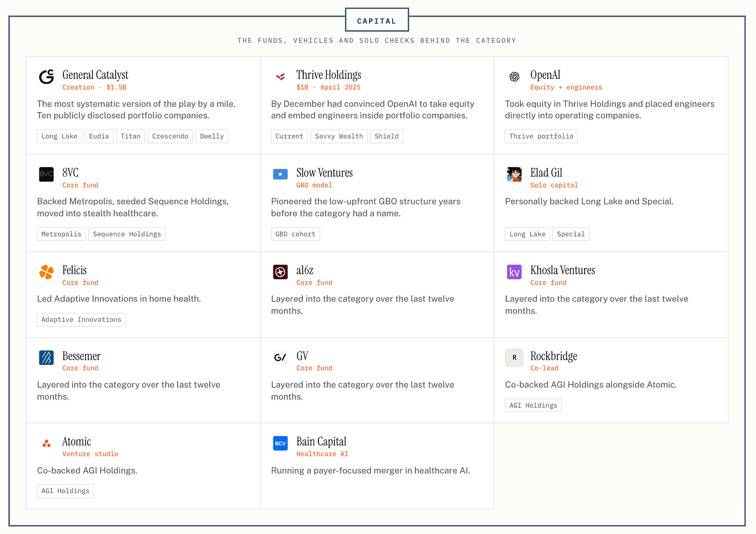Click the Slow Ventures star logo
756x534 pixels.
[x=280, y=174]
